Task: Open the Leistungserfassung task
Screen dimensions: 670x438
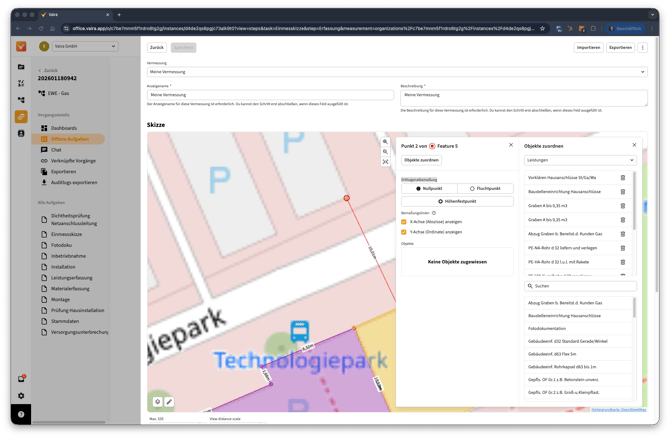Action: point(71,278)
